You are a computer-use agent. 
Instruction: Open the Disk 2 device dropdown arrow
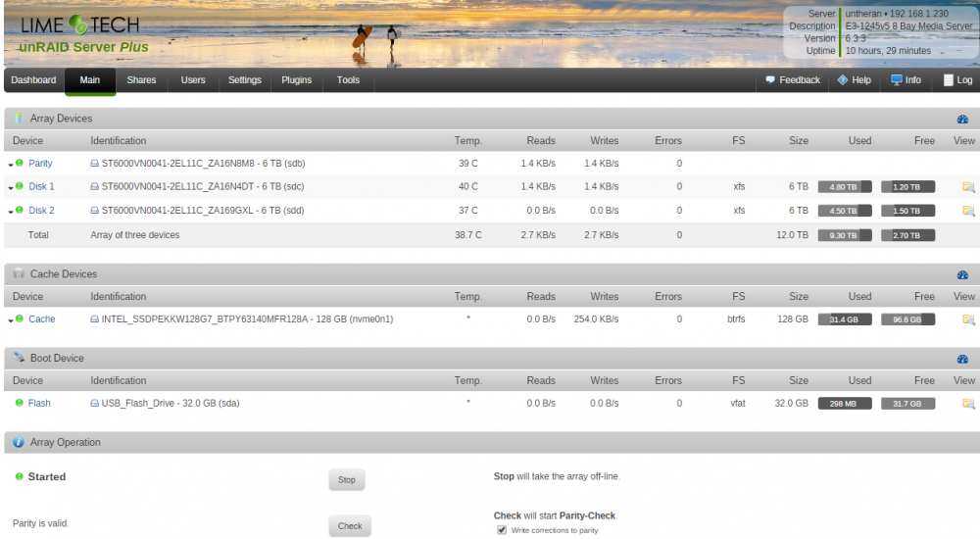11,212
